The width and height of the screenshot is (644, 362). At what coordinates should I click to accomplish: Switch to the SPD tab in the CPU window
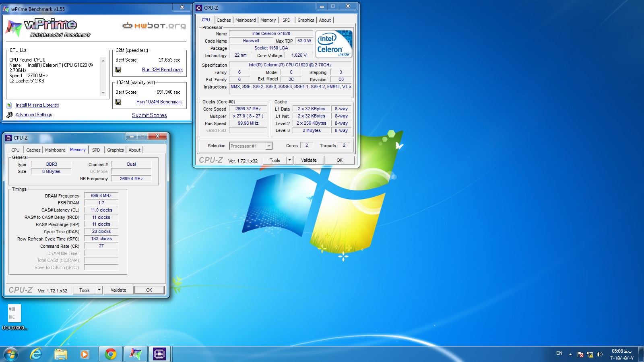pos(286,20)
